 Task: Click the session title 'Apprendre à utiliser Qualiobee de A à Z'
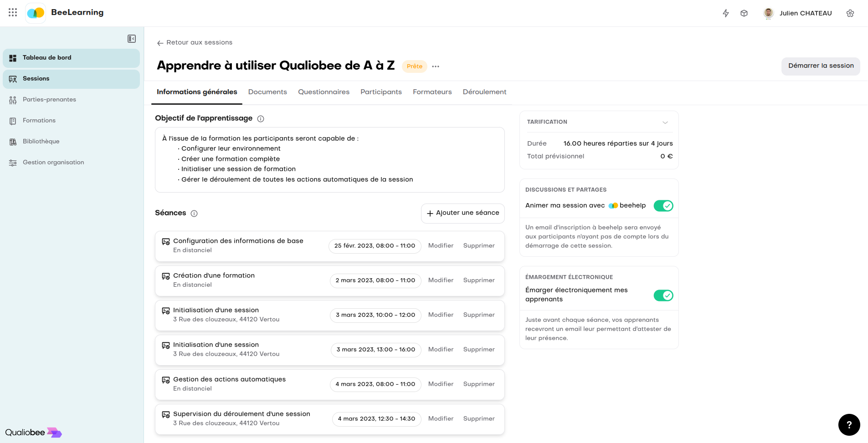(x=276, y=66)
